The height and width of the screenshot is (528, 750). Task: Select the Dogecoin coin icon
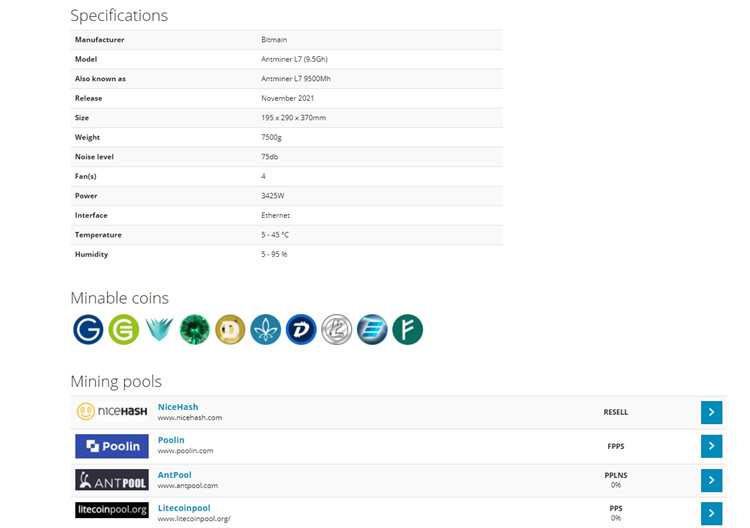230,330
